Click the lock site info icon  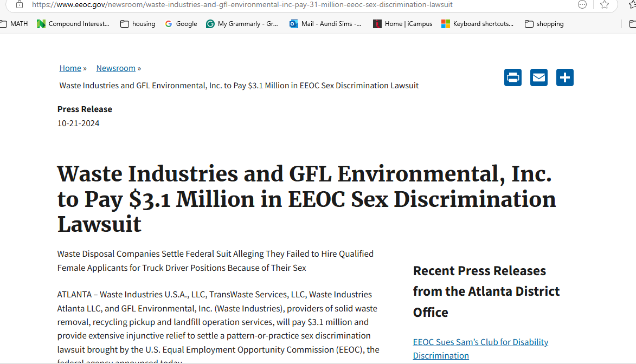(19, 4)
